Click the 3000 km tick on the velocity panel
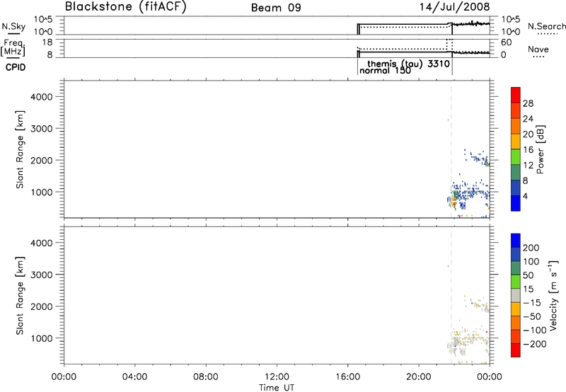 (x=42, y=275)
